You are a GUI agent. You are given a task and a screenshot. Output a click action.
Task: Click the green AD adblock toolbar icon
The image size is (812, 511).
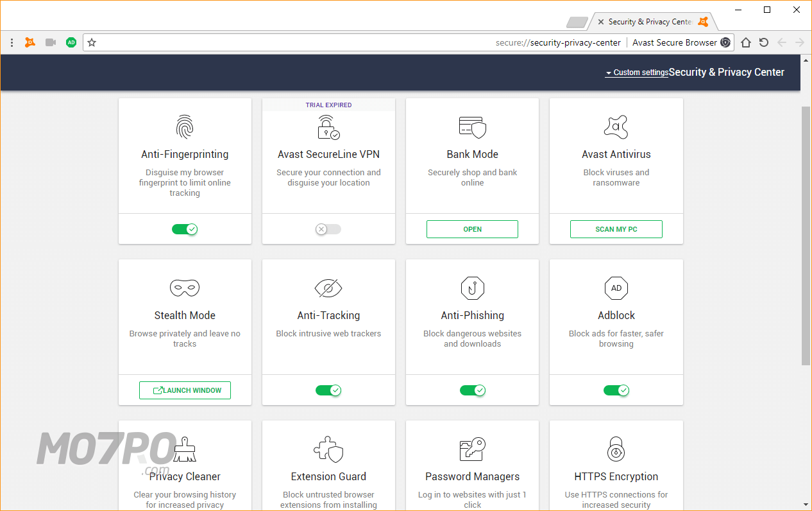71,42
